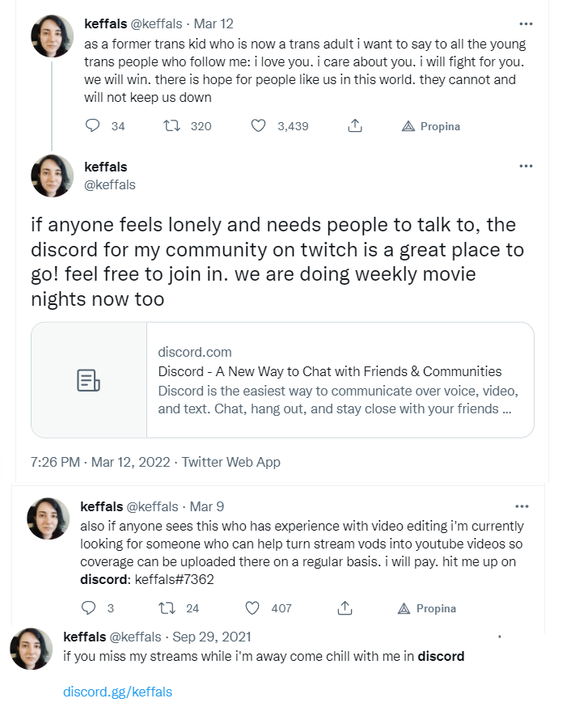Reply to the Mar 9 video editing tweet
571x728 pixels.
pos(90,608)
